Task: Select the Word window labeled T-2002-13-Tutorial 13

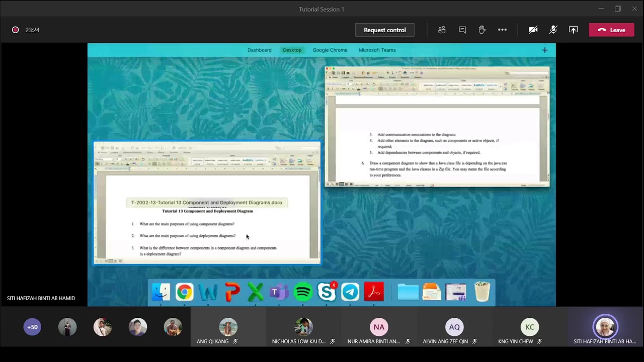Action: pos(207,203)
